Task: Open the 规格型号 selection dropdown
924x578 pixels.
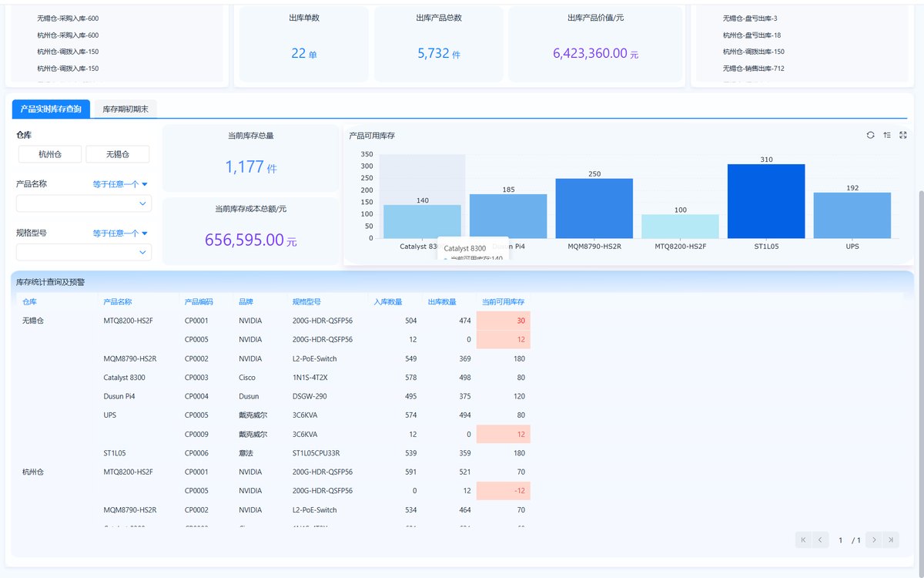Action: tap(84, 252)
